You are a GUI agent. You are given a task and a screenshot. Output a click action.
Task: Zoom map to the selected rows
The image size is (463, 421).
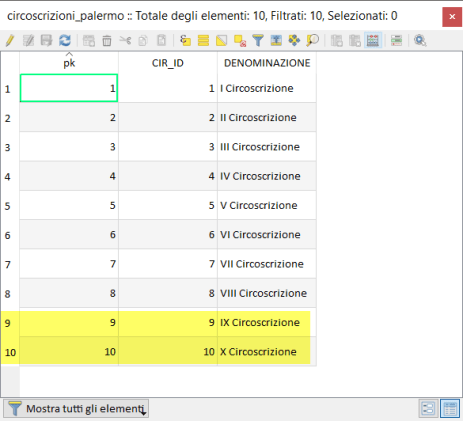(x=312, y=41)
